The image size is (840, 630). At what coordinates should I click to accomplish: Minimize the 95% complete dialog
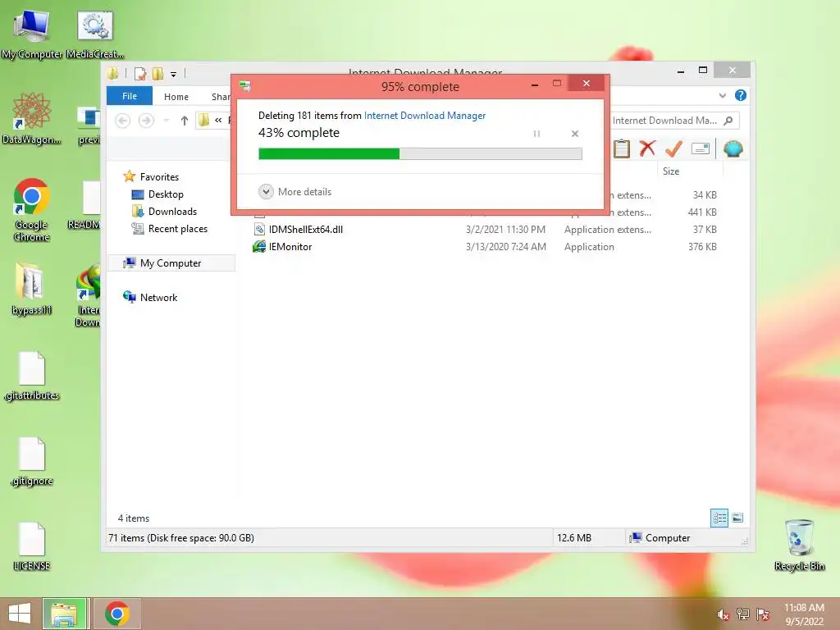(x=535, y=84)
